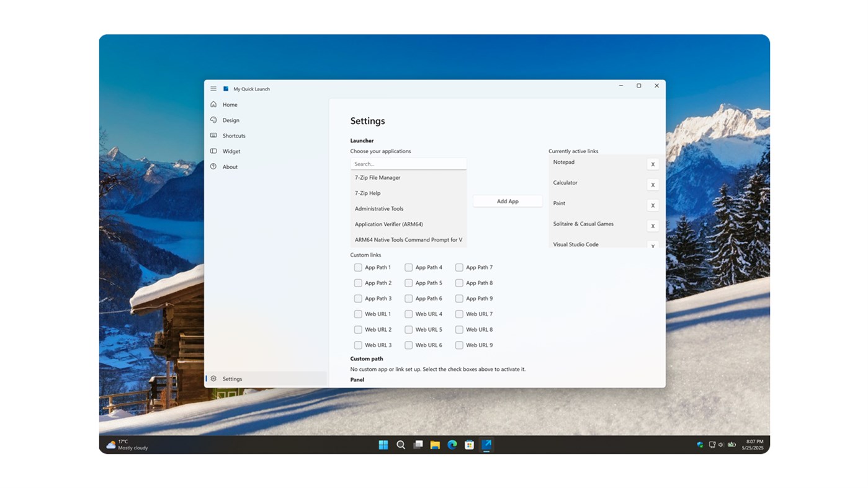
Task: Select the Settings gear icon
Action: 213,378
